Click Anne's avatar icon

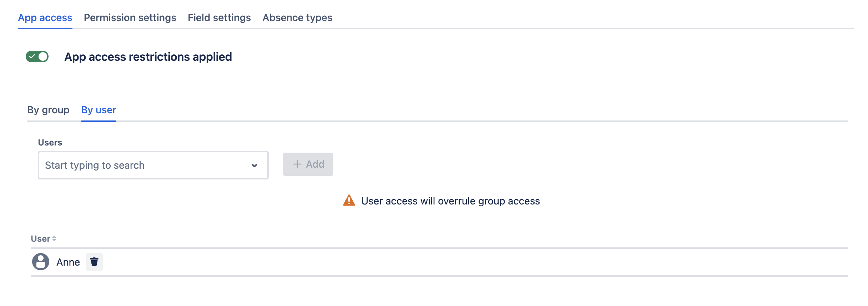click(x=41, y=262)
